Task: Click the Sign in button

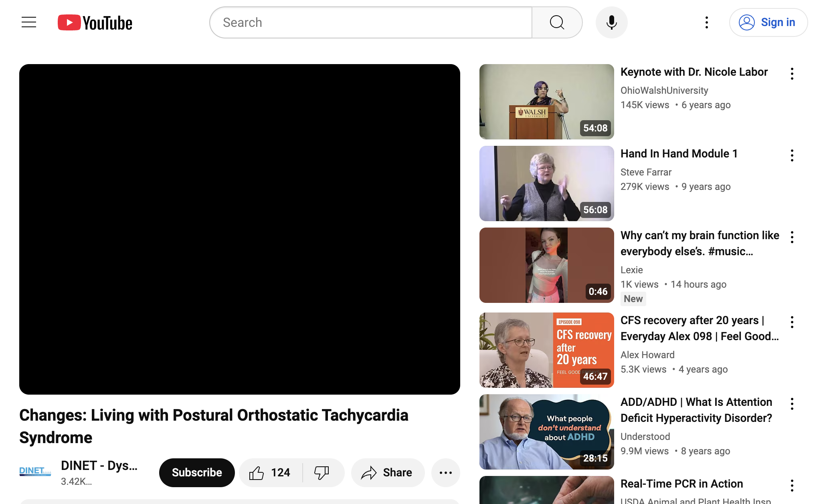Action: tap(768, 22)
